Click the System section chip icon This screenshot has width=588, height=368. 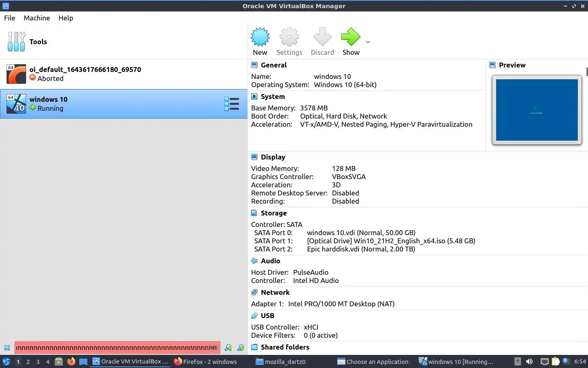(254, 96)
